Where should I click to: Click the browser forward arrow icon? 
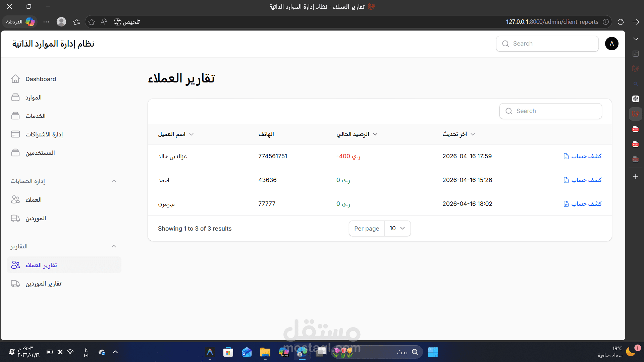(x=636, y=22)
